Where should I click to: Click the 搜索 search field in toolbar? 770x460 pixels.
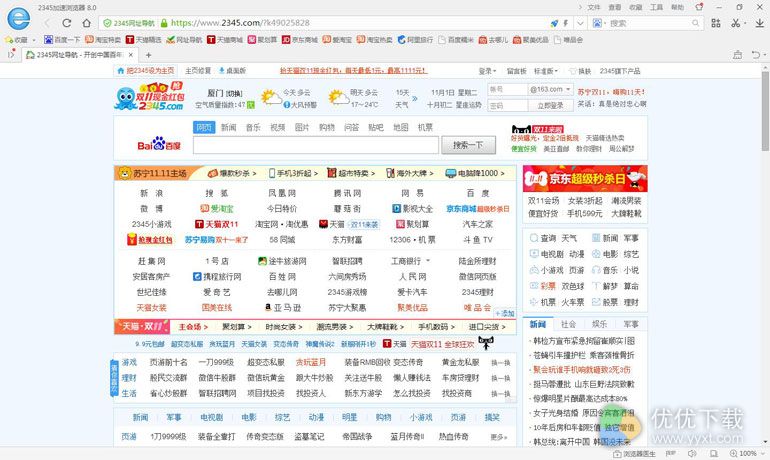(x=648, y=23)
